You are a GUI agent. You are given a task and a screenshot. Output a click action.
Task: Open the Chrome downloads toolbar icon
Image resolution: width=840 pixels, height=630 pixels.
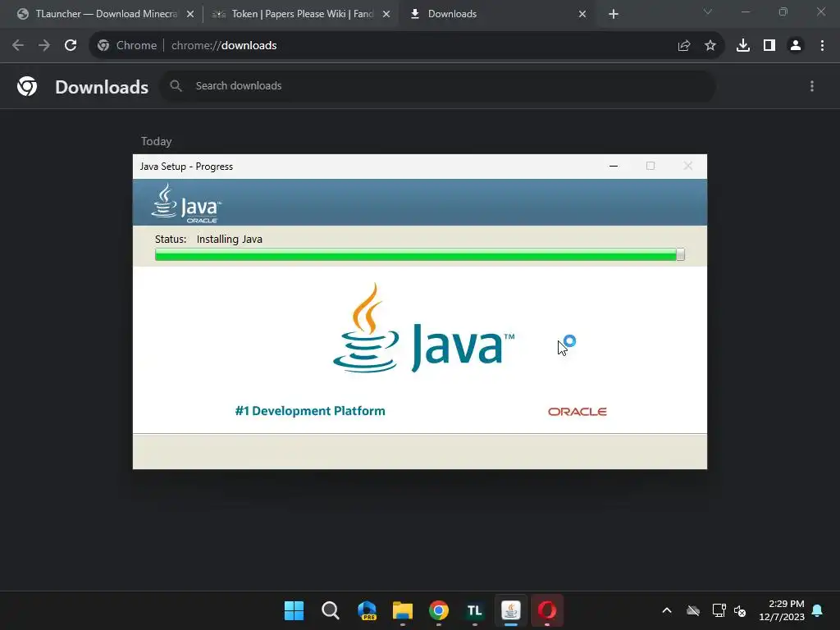click(743, 46)
